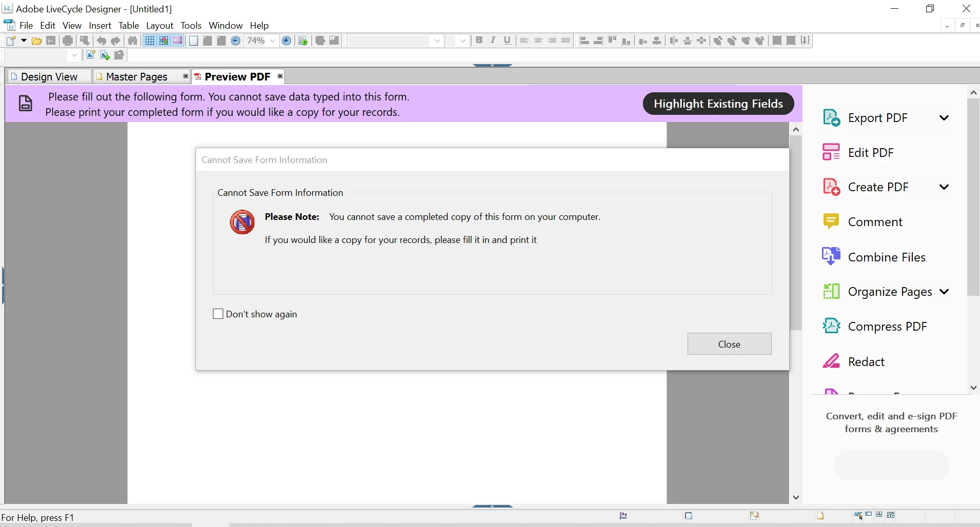This screenshot has height=527, width=980.
Task: Click the new subform icon on second toolbar row
Action: [90, 55]
